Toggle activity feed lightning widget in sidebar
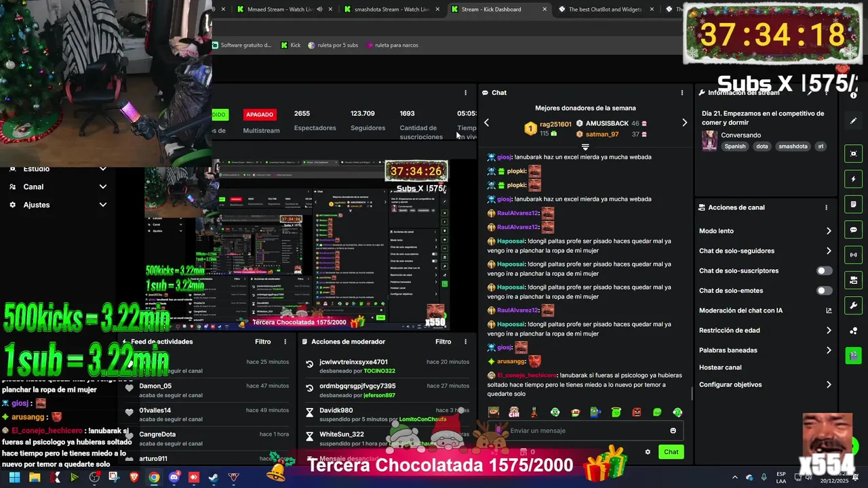The height and width of the screenshot is (488, 868). pyautogui.click(x=854, y=179)
